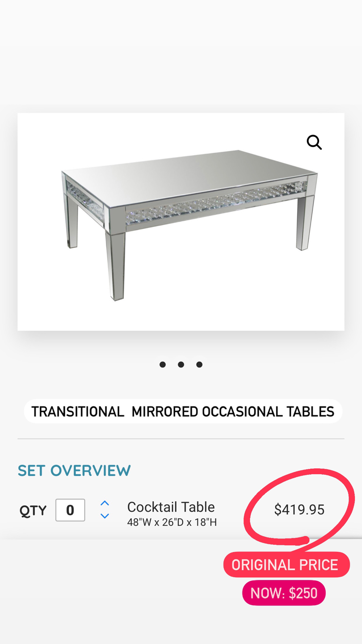Select the first carousel dot

tap(163, 364)
